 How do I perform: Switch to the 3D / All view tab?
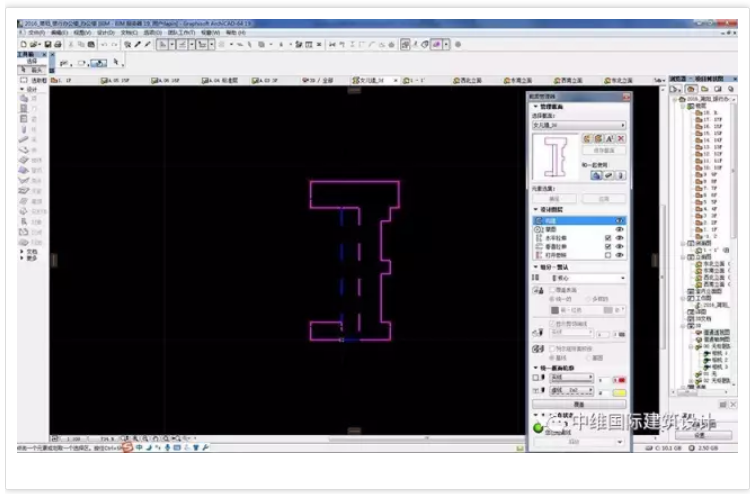tap(318, 80)
